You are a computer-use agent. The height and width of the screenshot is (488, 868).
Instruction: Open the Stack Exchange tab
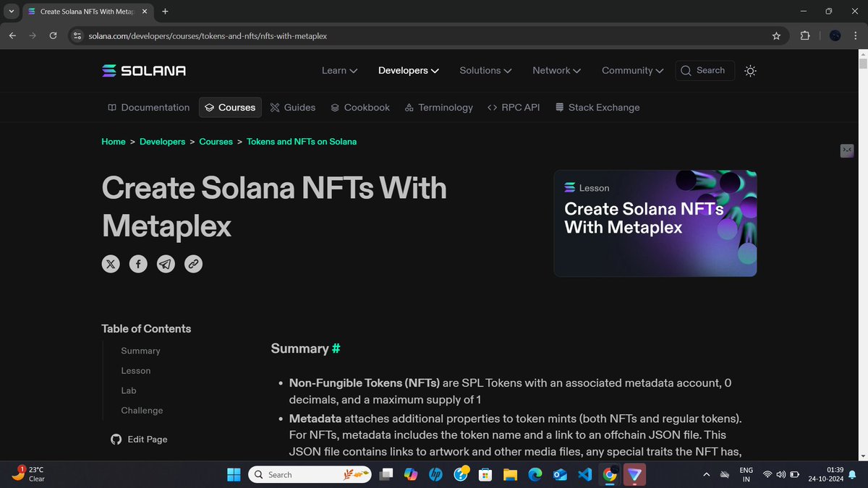pyautogui.click(x=597, y=107)
